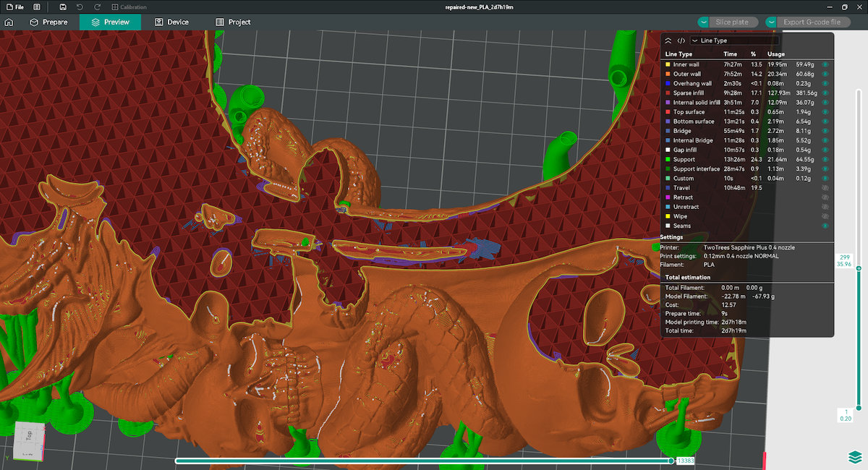Click the Save project icon
Image resolution: width=868 pixels, height=470 pixels.
coord(64,7)
